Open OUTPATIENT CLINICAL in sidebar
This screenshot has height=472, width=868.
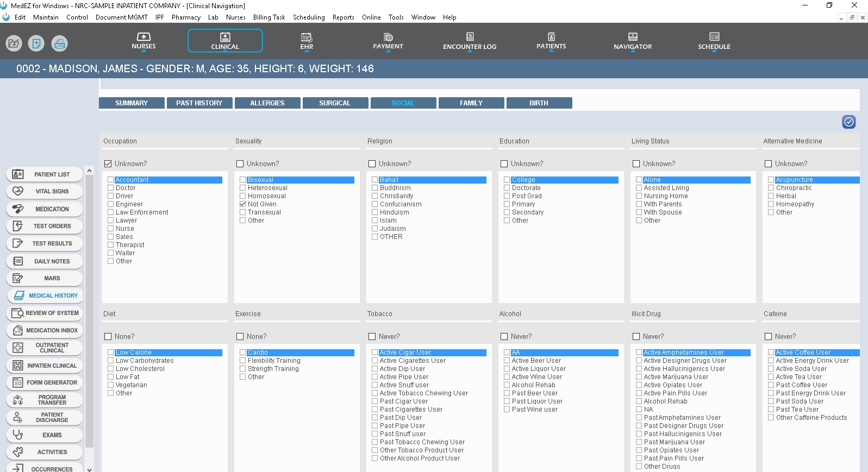pyautogui.click(x=45, y=348)
